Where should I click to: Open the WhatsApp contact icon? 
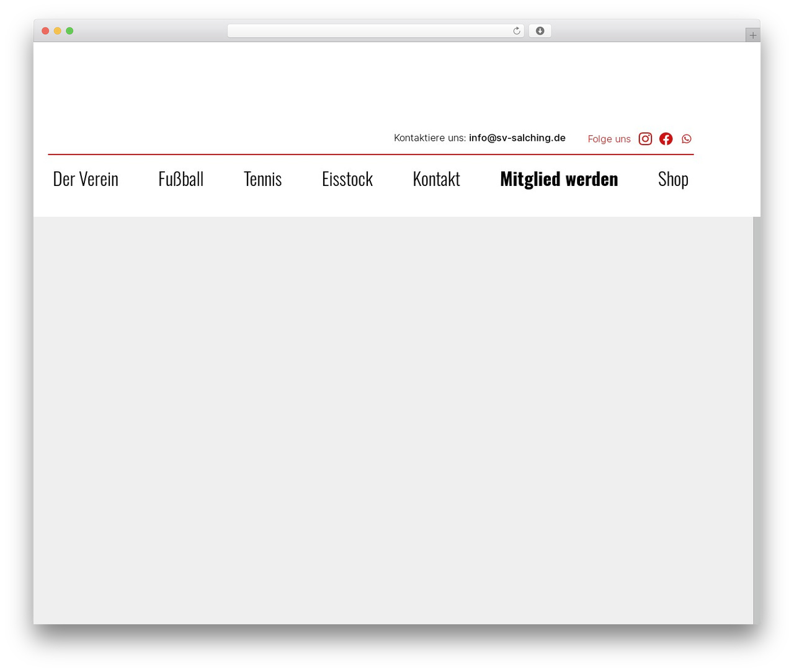[686, 139]
